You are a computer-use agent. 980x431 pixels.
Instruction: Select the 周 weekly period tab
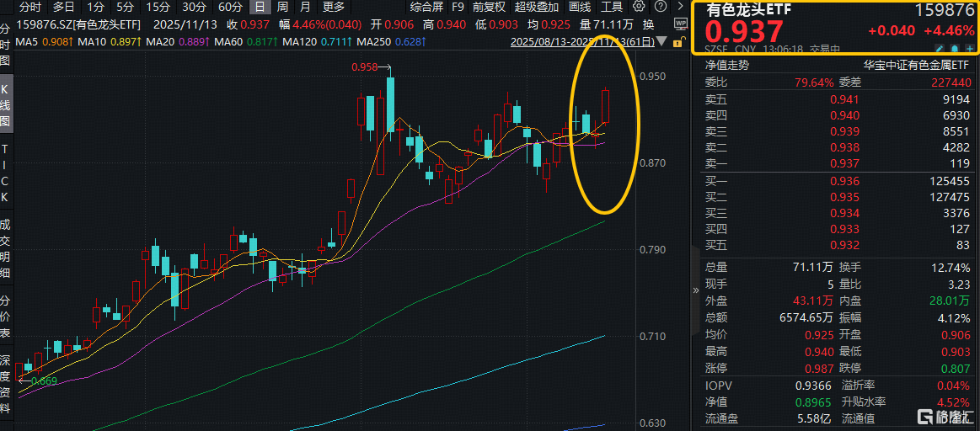tap(282, 7)
